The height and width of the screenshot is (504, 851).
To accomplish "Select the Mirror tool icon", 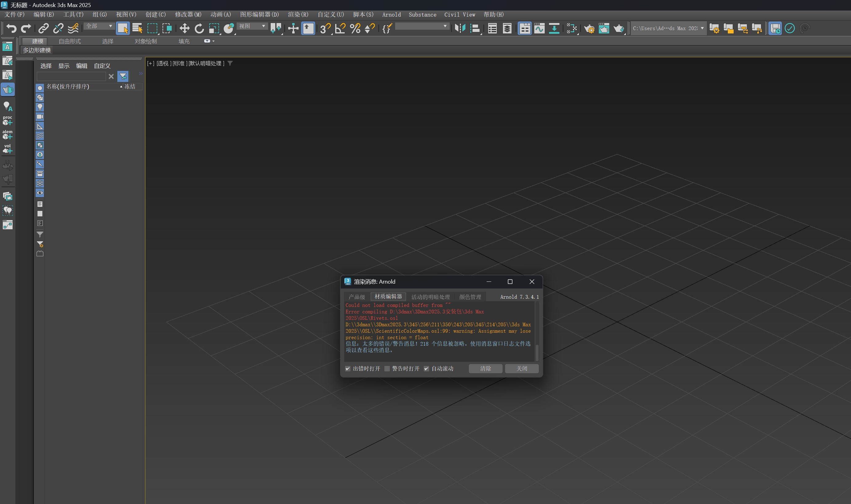I will tap(460, 29).
